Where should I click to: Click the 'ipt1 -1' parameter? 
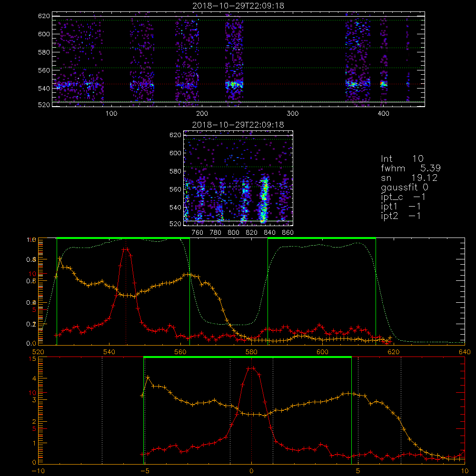[x=401, y=207]
